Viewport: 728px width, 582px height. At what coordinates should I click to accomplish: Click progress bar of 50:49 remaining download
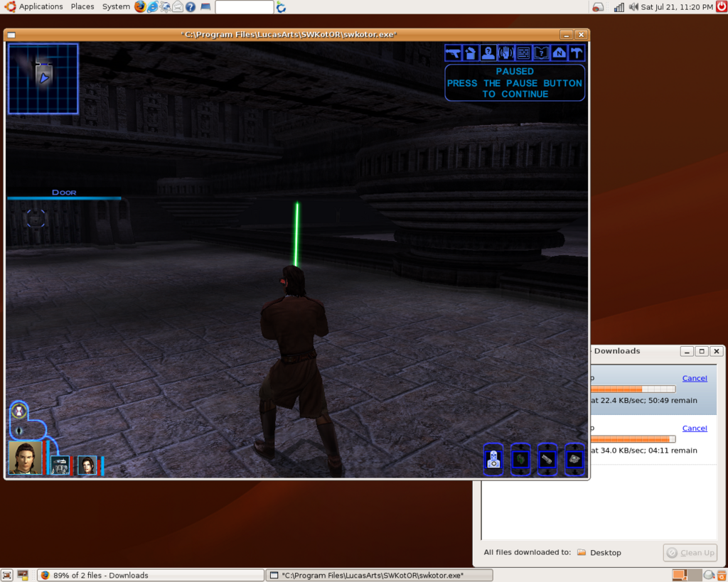633,389
